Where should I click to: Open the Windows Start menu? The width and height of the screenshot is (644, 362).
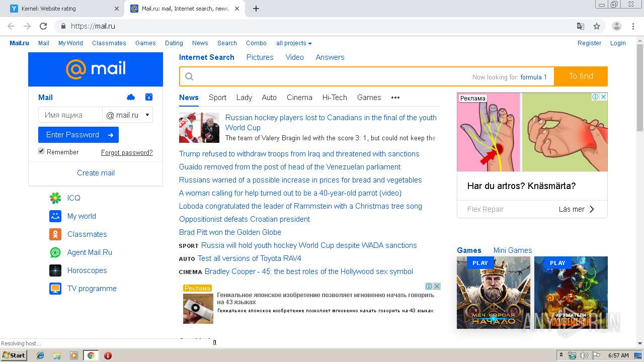(14, 355)
